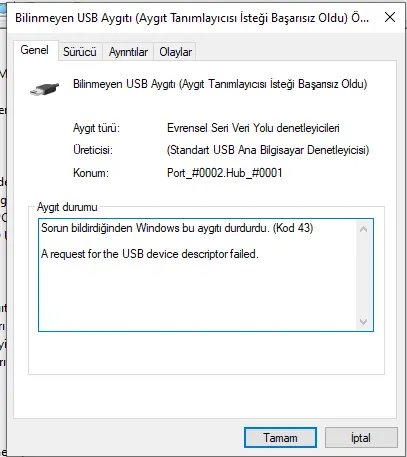Click the Konum label

click(91, 173)
